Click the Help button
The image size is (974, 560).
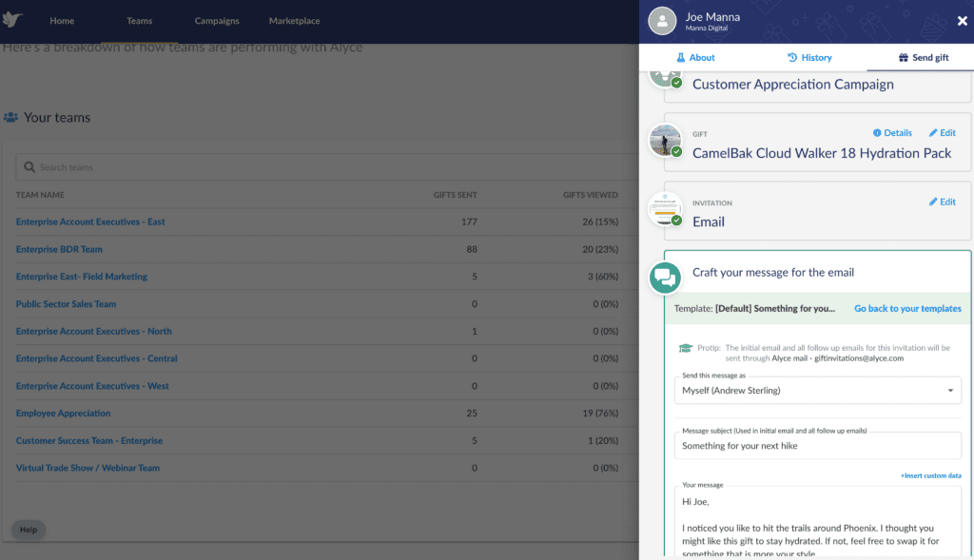29,530
